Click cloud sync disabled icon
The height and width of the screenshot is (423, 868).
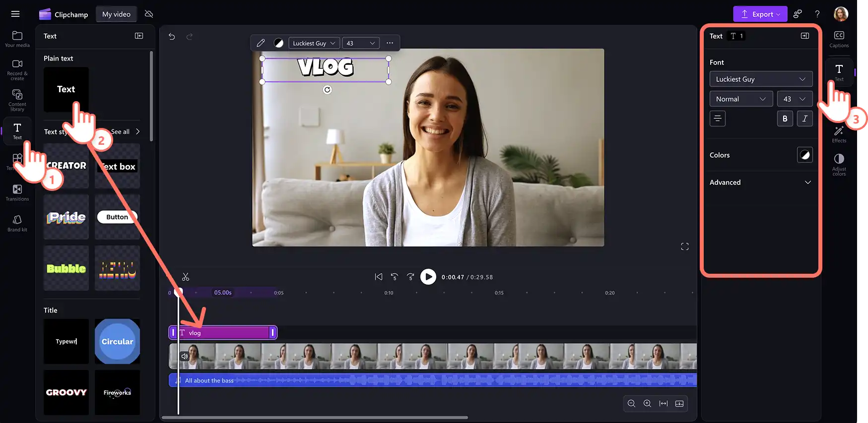tap(149, 14)
